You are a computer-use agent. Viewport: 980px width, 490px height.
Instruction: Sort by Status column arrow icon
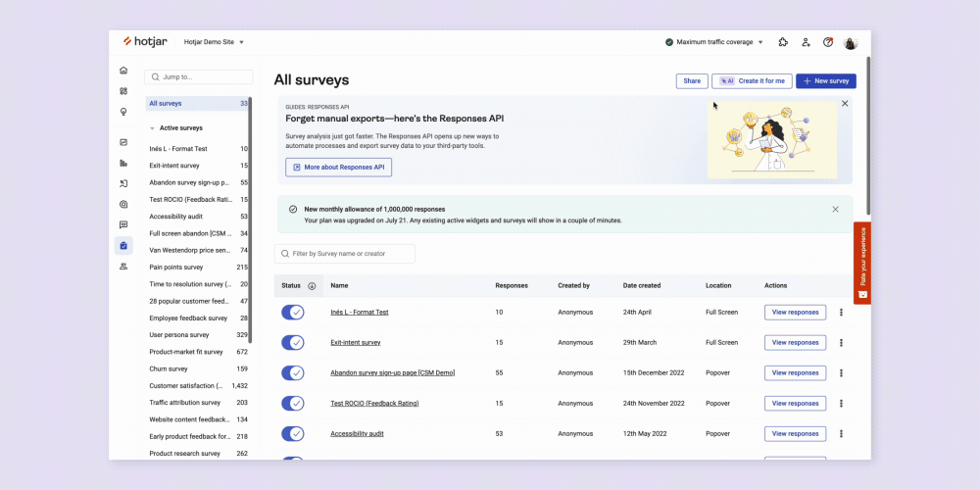312,285
